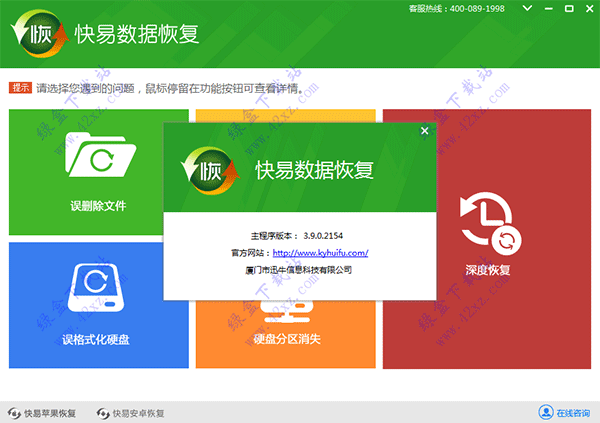Click the main window app logo
The width and height of the screenshot is (600, 423).
40,34
